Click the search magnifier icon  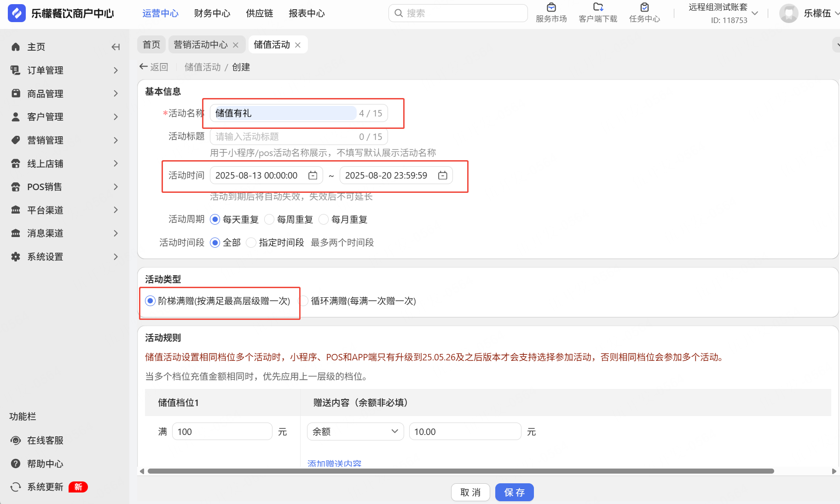coord(399,13)
